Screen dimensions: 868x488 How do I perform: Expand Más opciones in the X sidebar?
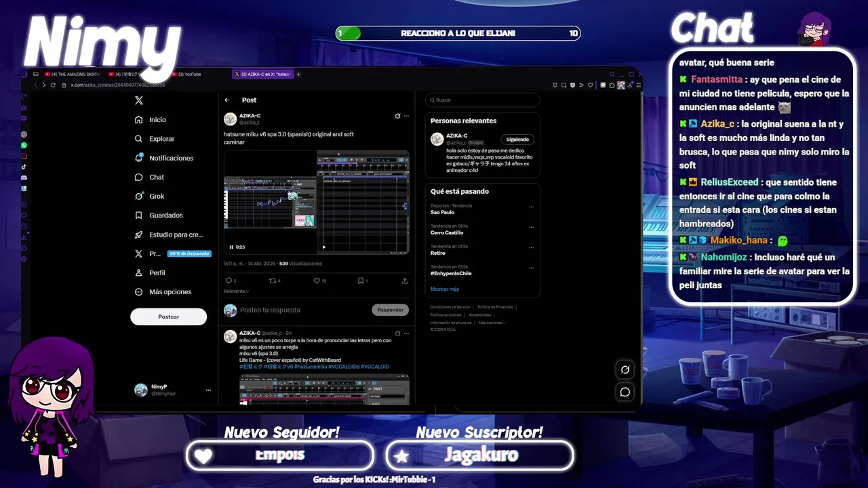point(163,291)
